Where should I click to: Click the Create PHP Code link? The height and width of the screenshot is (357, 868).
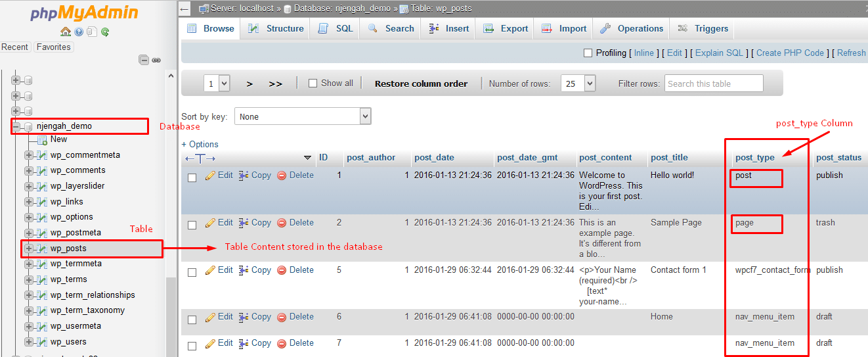[790, 53]
